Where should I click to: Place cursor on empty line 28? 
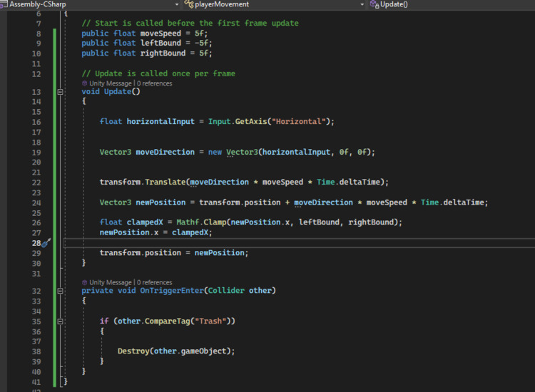pos(300,243)
